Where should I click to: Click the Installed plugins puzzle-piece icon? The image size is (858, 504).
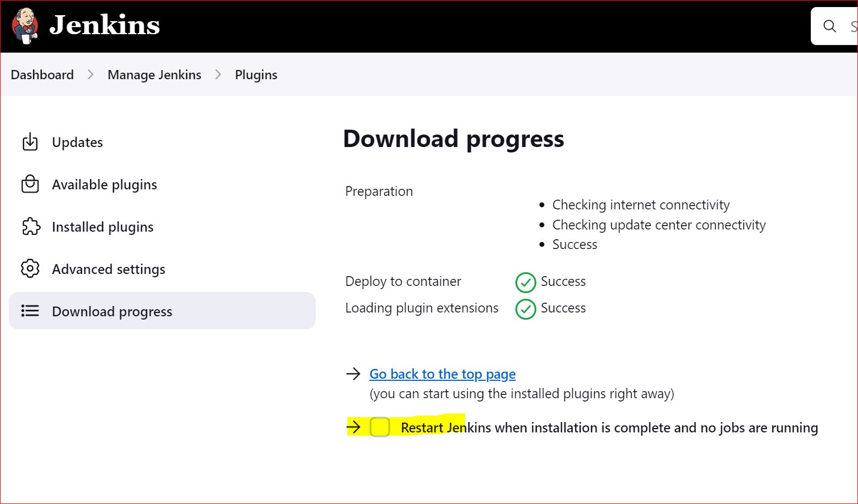pos(30,226)
